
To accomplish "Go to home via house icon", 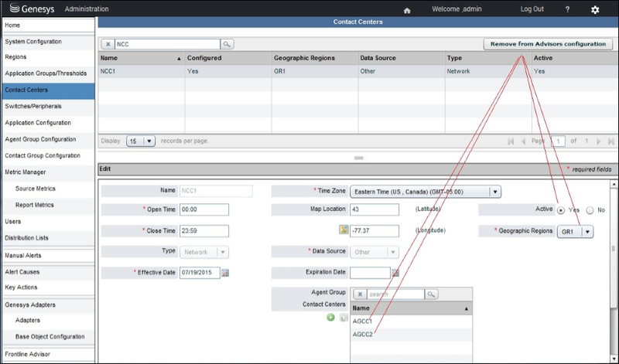I will click(x=407, y=10).
